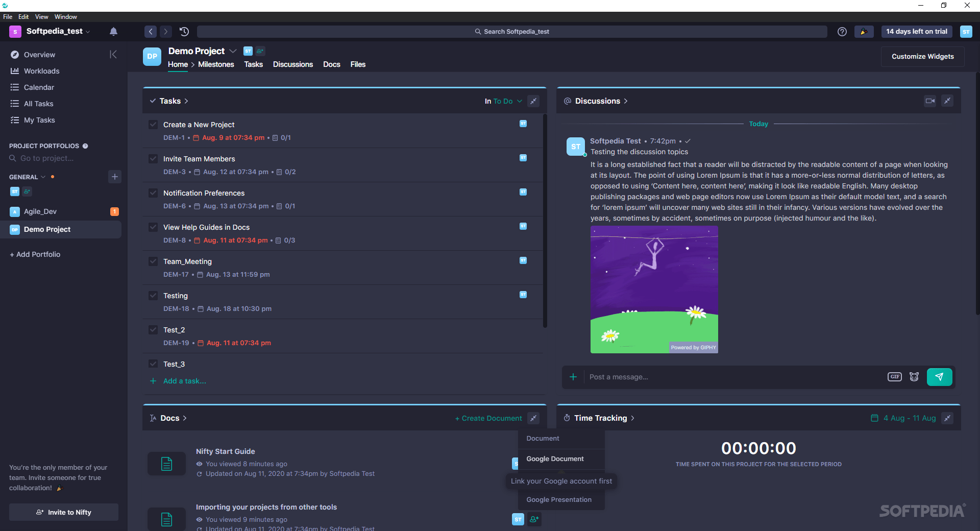This screenshot has width=980, height=531.
Task: Collapse the left sidebar
Action: (x=113, y=55)
